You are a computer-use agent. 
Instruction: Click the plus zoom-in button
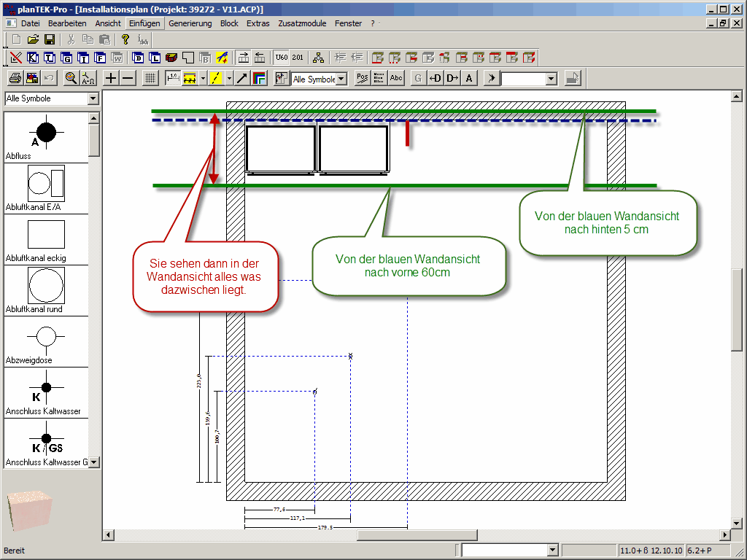click(x=111, y=78)
